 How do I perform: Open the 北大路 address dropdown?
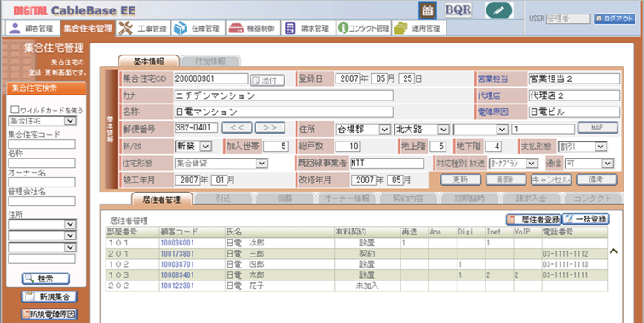(422, 129)
